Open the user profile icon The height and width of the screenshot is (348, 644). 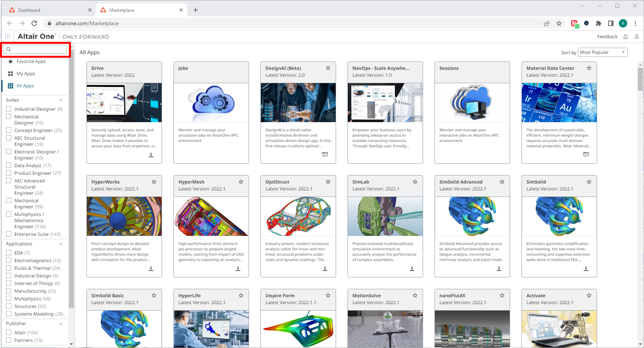click(637, 37)
